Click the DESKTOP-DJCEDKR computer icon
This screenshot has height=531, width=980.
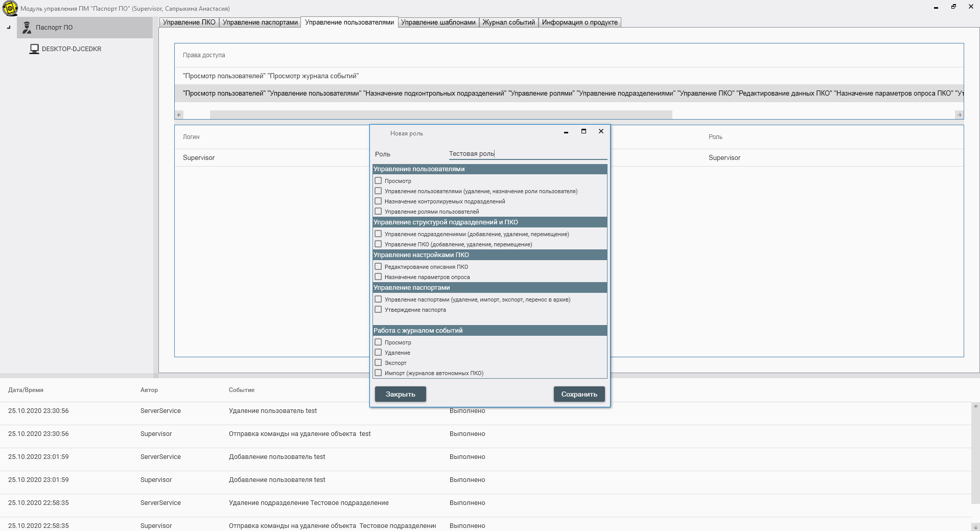[34, 49]
